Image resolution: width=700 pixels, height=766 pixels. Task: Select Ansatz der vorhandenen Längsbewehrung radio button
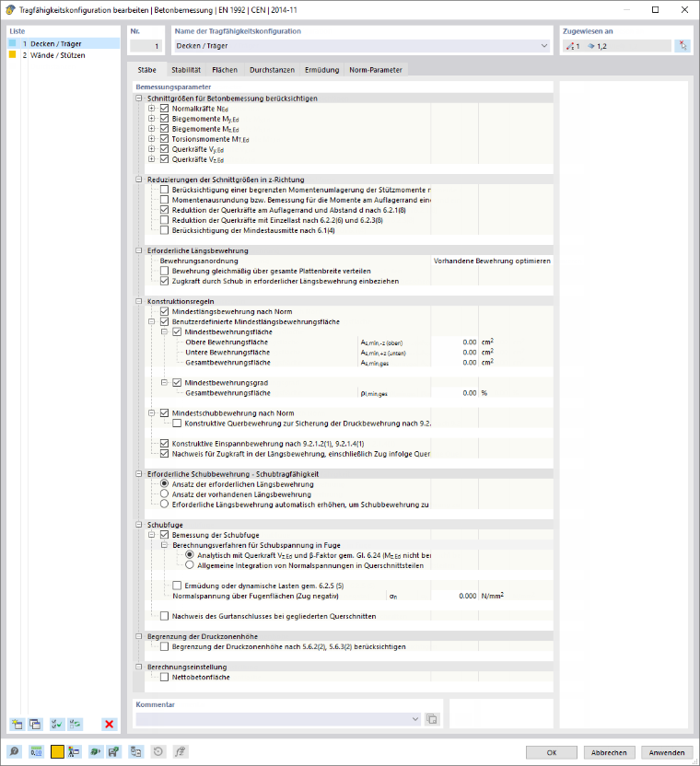(164, 493)
